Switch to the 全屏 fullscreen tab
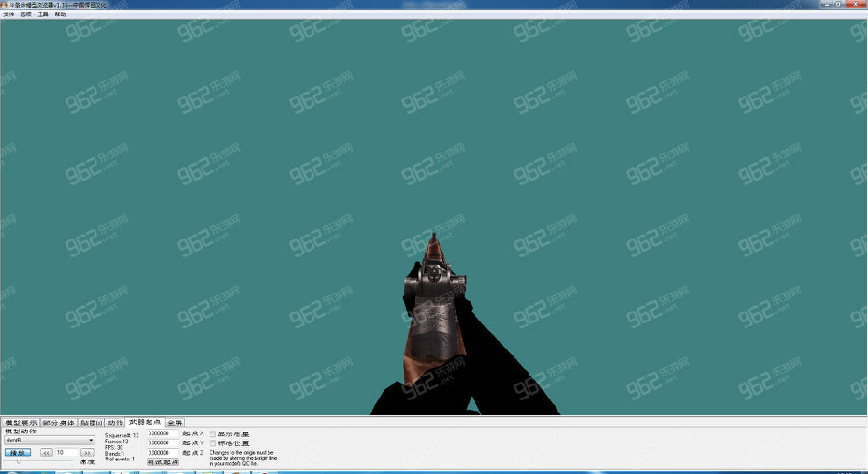The height and width of the screenshot is (474, 868). click(x=175, y=423)
